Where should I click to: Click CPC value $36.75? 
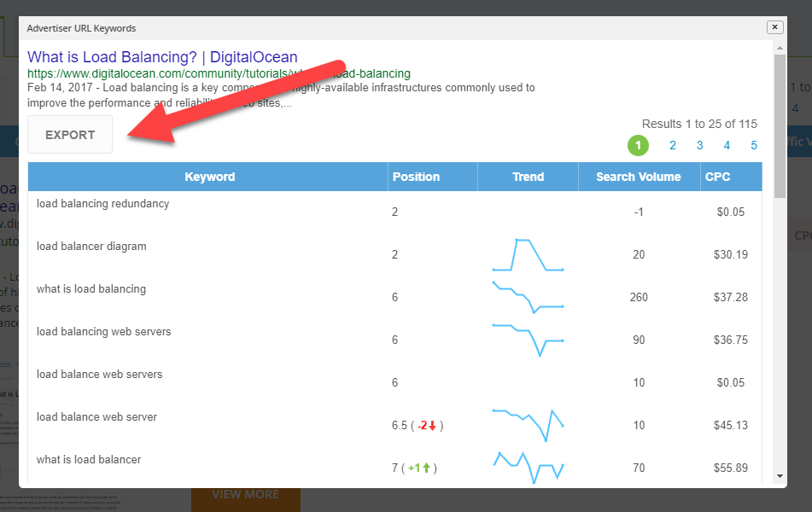click(x=731, y=340)
